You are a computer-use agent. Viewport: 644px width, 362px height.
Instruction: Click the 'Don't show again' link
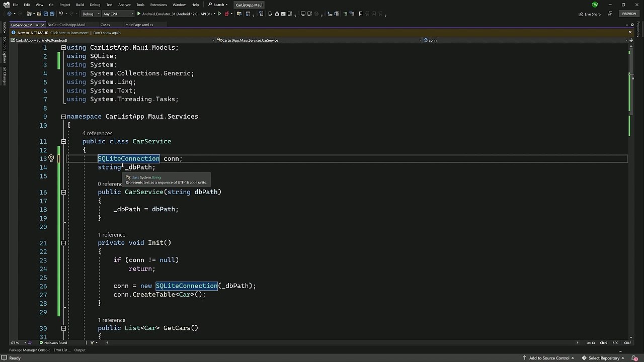[107, 33]
